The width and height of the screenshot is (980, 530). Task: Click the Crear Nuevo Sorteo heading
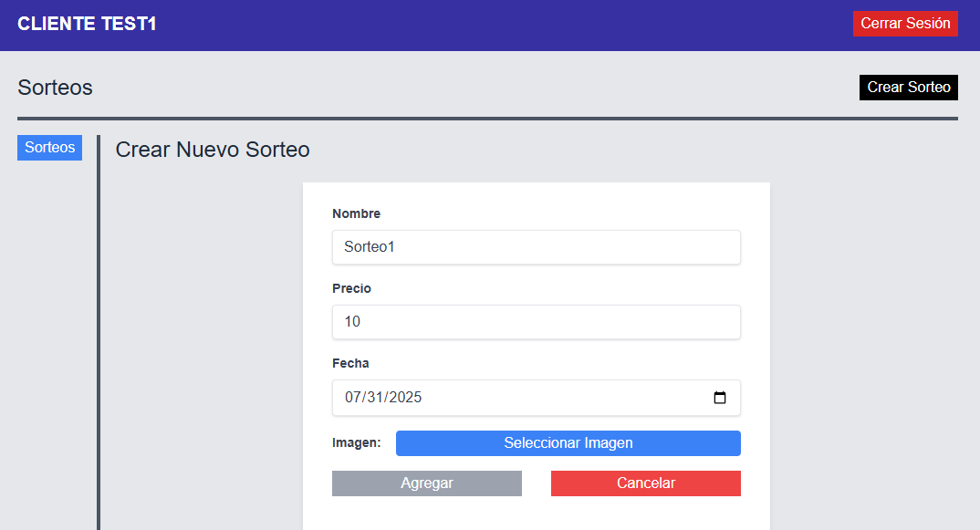(x=213, y=150)
